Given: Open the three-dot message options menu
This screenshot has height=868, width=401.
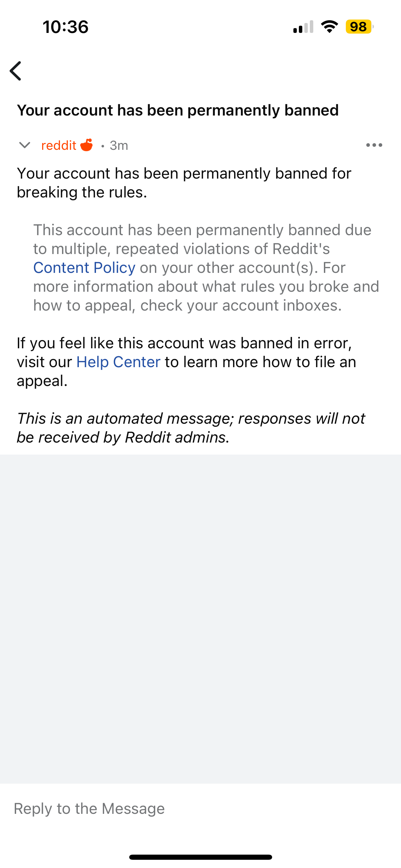Looking at the screenshot, I should pos(374,145).
